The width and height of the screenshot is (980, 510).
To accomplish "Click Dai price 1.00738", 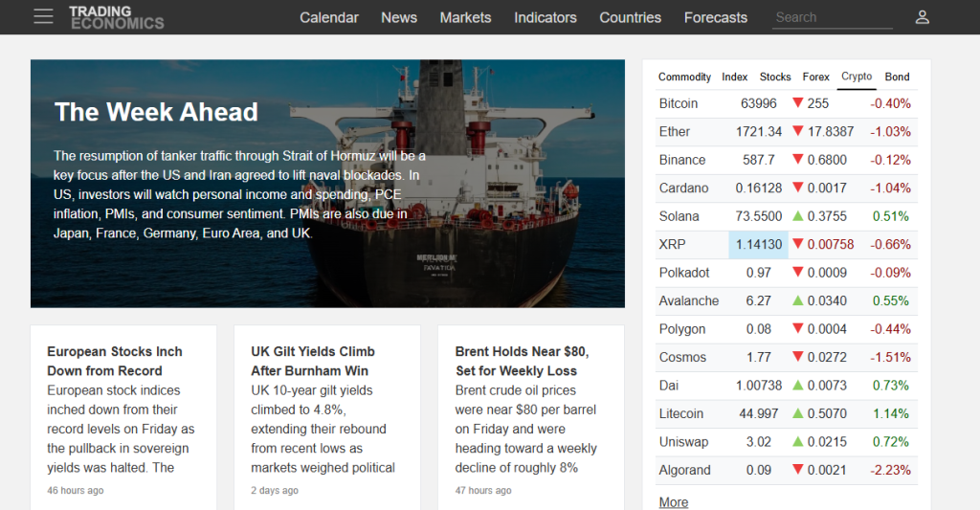I will pyautogui.click(x=759, y=386).
